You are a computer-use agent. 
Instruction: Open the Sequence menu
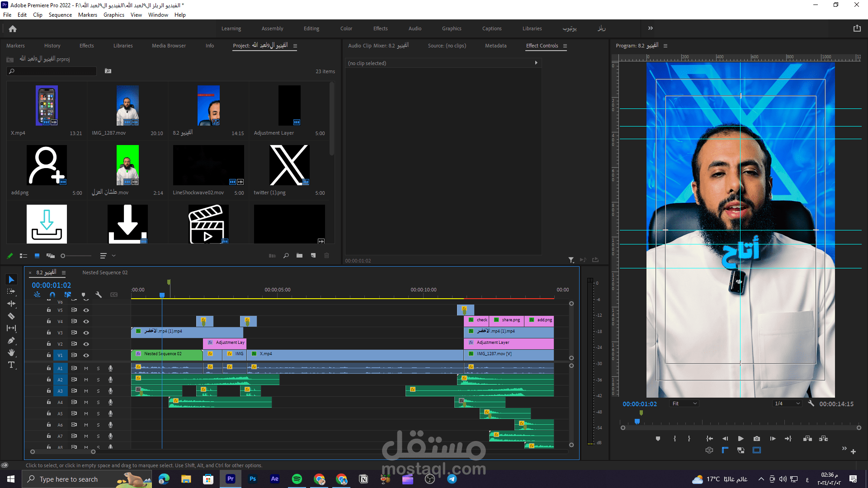point(60,15)
